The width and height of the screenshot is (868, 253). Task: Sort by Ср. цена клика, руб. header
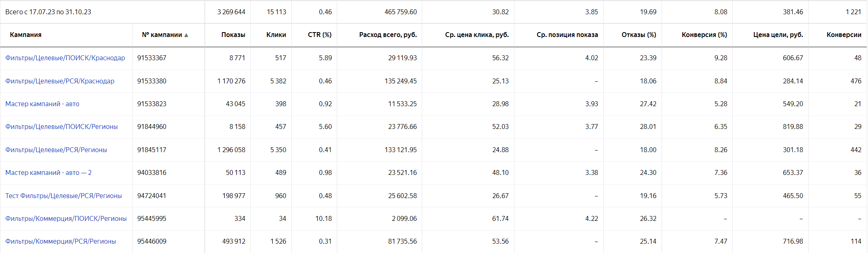click(x=477, y=35)
